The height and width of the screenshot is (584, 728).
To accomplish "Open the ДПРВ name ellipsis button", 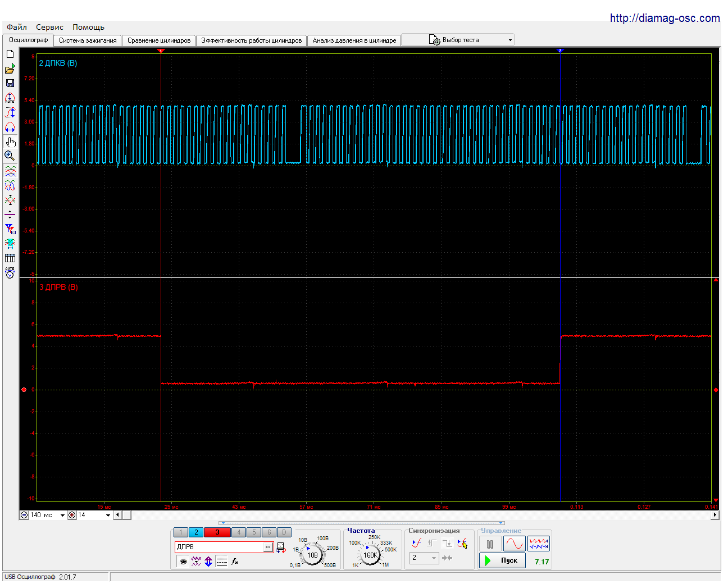I will pos(268,547).
